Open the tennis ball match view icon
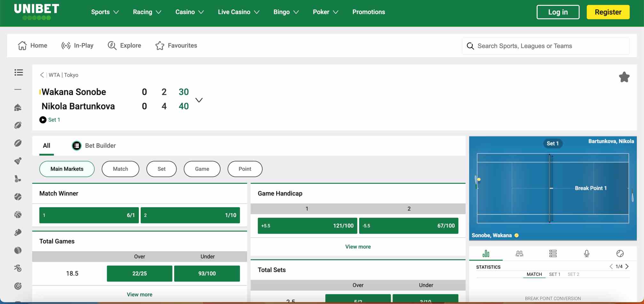This screenshot has height=304, width=644. coord(620,253)
